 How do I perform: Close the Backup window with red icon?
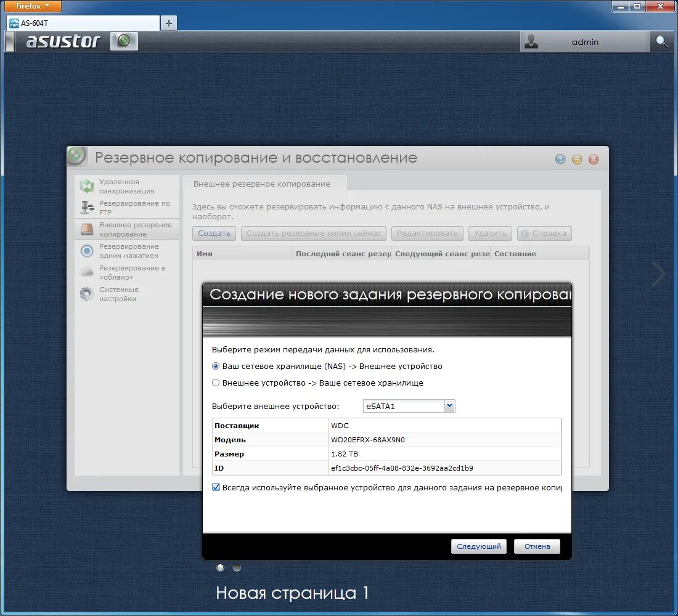tap(594, 160)
